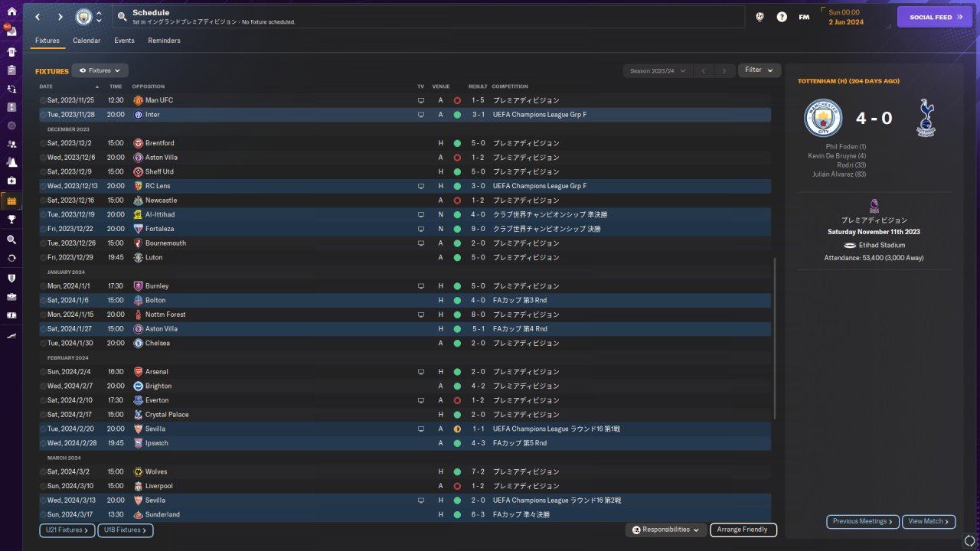Toggle the row marker for the Ipswich fixture
The image size is (980, 551).
point(43,443)
